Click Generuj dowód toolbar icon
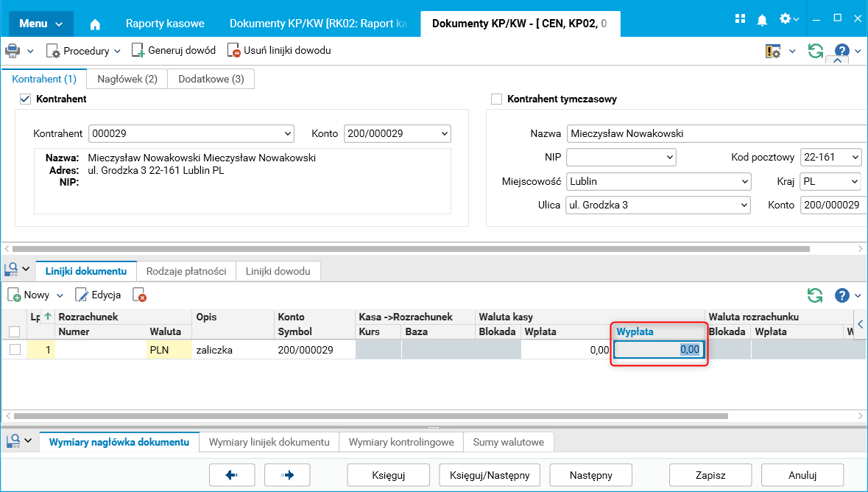 (x=138, y=51)
